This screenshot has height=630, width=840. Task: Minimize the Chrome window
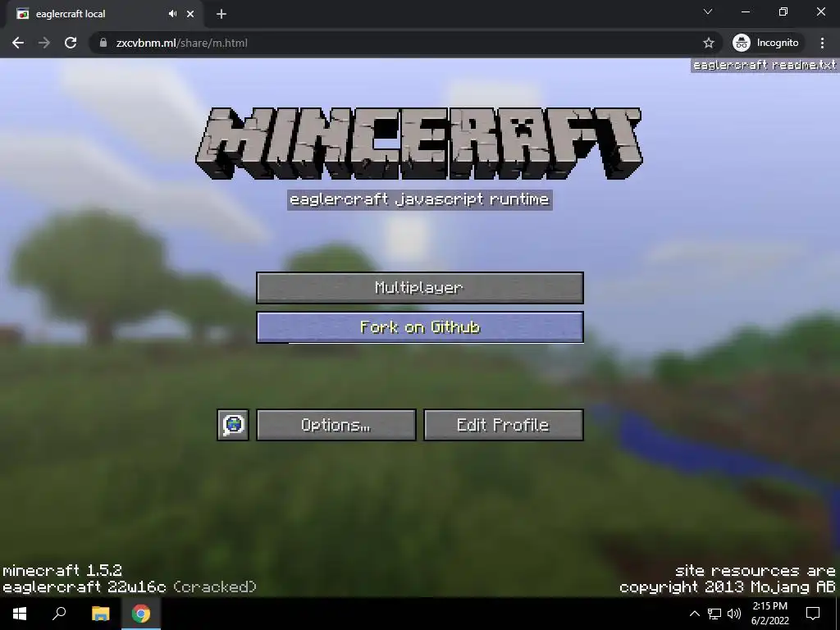(745, 11)
